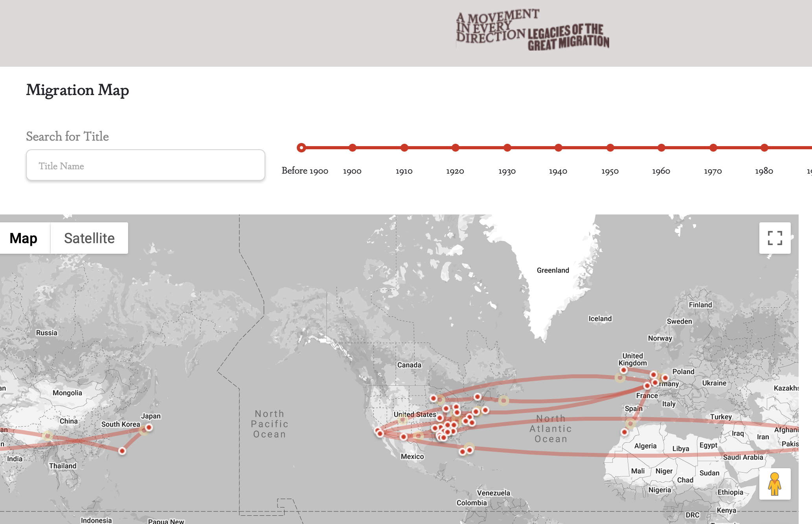The width and height of the screenshot is (812, 524).
Task: Select the 1910 timeline marker
Action: pyautogui.click(x=404, y=148)
